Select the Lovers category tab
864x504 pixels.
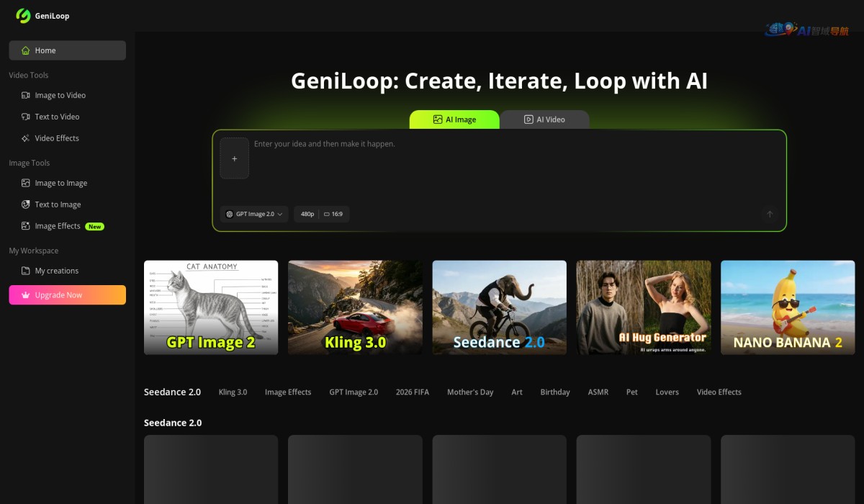[667, 392]
